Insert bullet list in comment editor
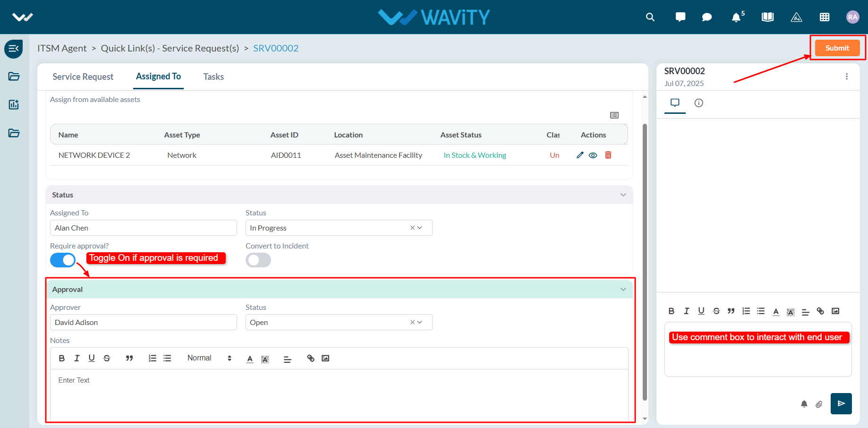This screenshot has width=868, height=428. pos(761,311)
